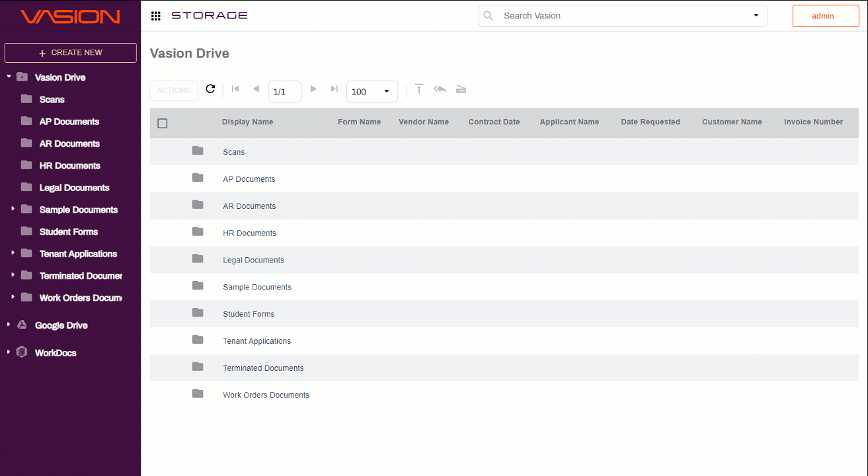This screenshot has height=476, width=868.
Task: Click the folder icon in the Scans row
Action: point(198,151)
